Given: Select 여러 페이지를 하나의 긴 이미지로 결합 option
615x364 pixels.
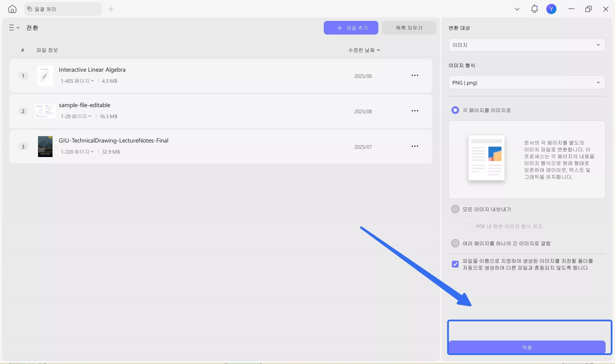Looking at the screenshot, I should point(455,243).
